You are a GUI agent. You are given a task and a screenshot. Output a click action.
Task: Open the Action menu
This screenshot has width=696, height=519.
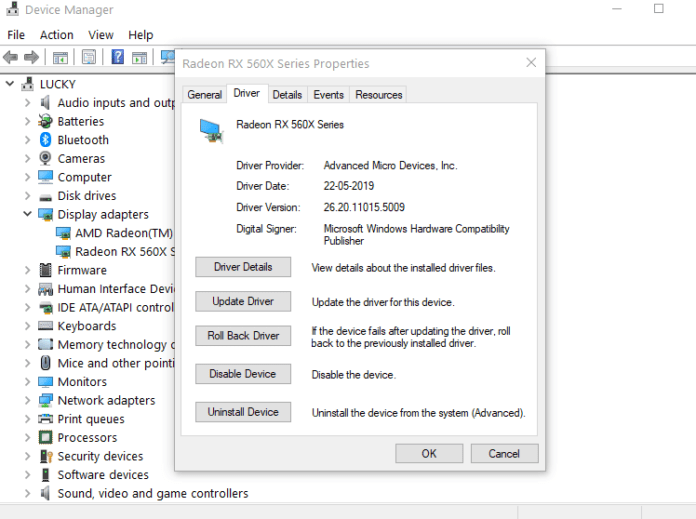pyautogui.click(x=56, y=35)
